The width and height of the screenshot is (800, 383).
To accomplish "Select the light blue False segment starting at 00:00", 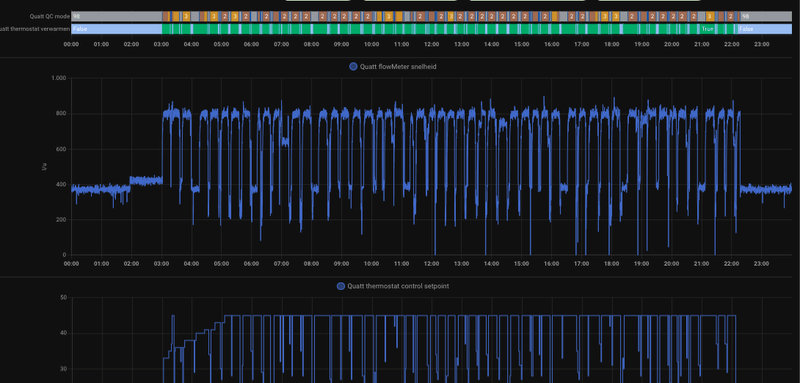I will (x=116, y=29).
